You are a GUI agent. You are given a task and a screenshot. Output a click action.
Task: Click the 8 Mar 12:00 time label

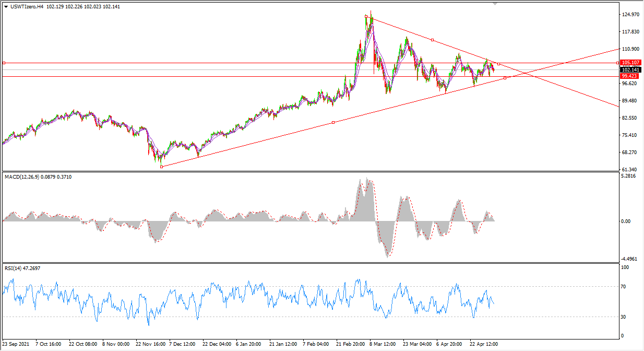(383, 345)
